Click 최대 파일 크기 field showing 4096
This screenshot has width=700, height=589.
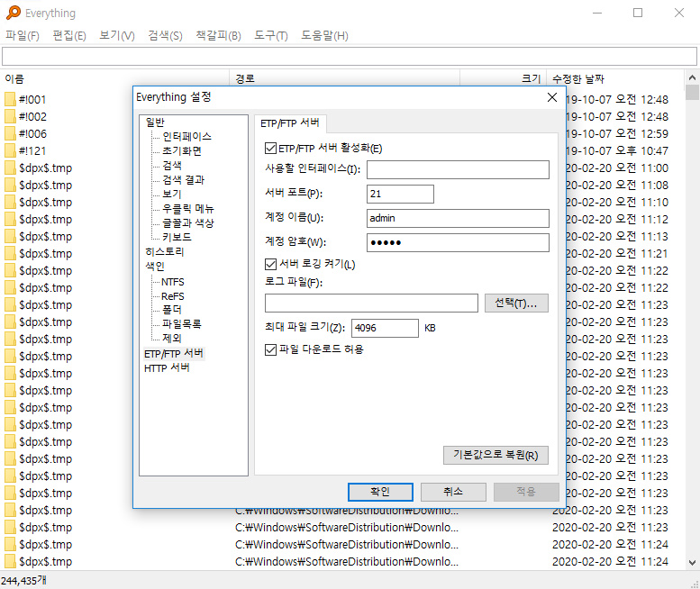click(386, 328)
